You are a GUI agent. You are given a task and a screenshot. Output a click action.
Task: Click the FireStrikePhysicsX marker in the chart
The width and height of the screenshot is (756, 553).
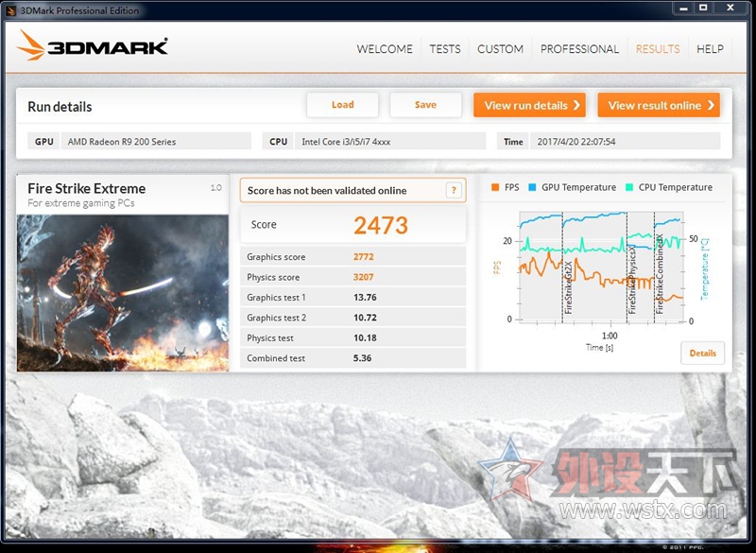[x=632, y=279]
